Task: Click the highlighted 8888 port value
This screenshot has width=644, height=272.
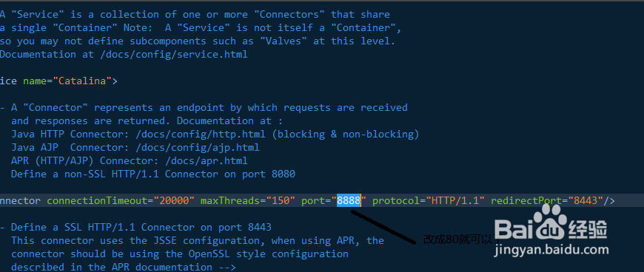Action: (x=349, y=200)
